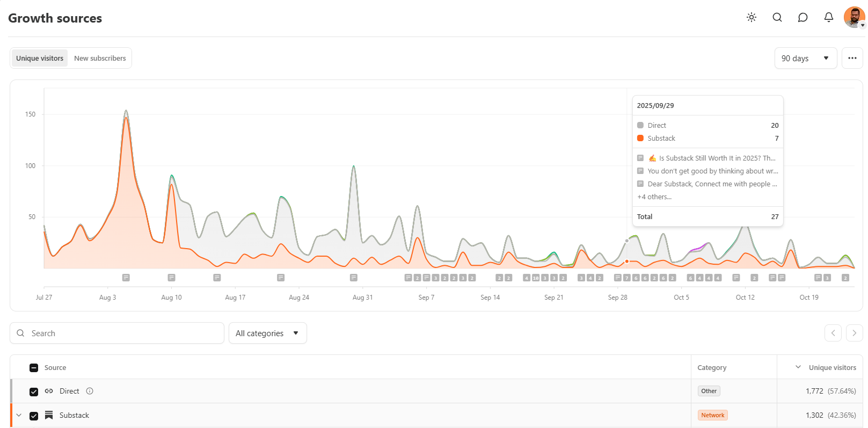Open the All categories dropdown
The width and height of the screenshot is (868, 428).
(268, 333)
